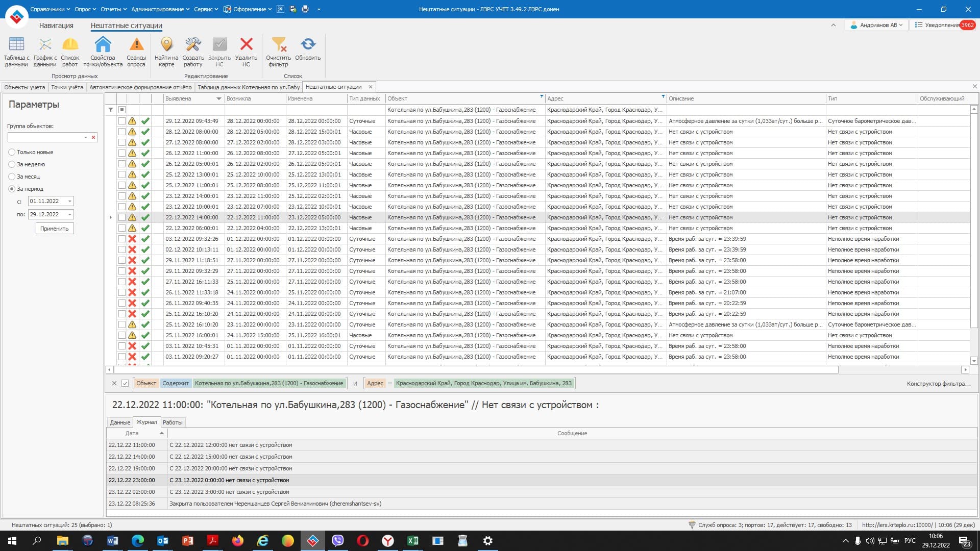Select За неделю radio option
This screenshot has height=551, width=980.
12,164
